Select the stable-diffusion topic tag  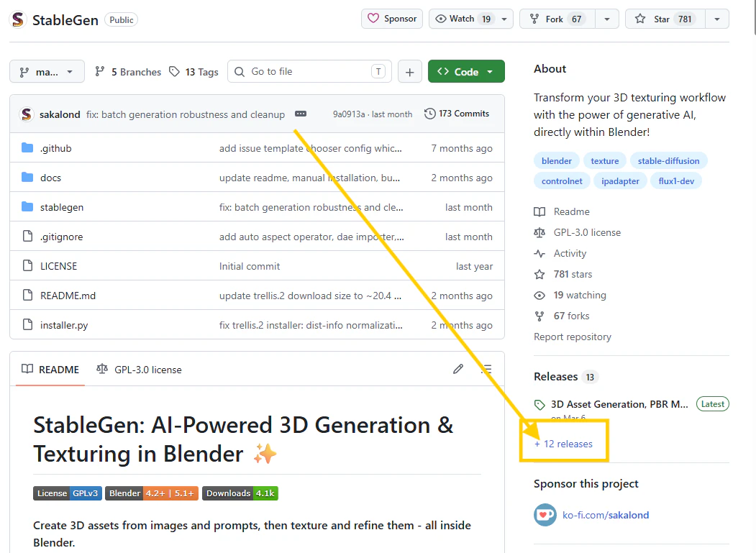point(668,161)
